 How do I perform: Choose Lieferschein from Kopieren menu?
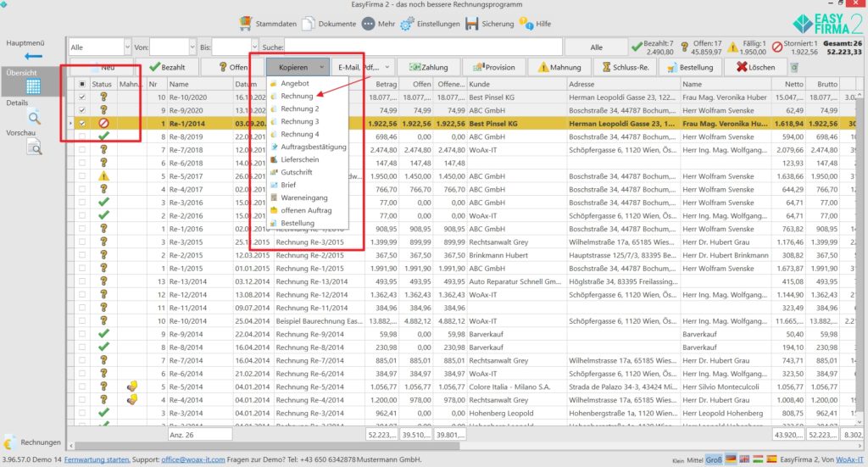point(299,159)
